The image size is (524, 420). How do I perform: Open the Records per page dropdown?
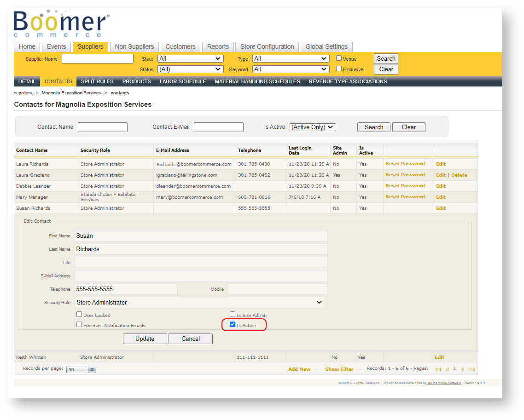[x=82, y=369]
